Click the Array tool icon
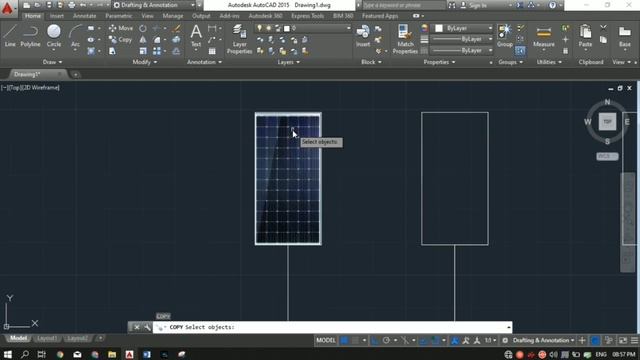The image size is (640, 360). point(157,51)
